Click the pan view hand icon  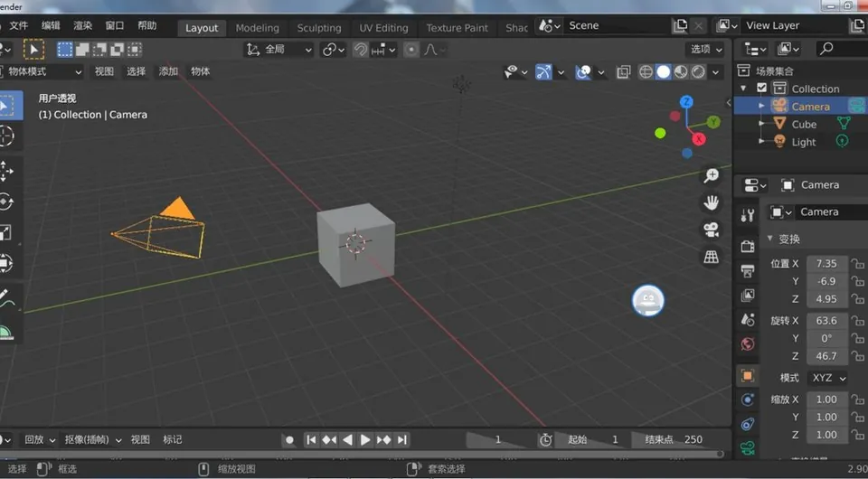click(x=712, y=202)
